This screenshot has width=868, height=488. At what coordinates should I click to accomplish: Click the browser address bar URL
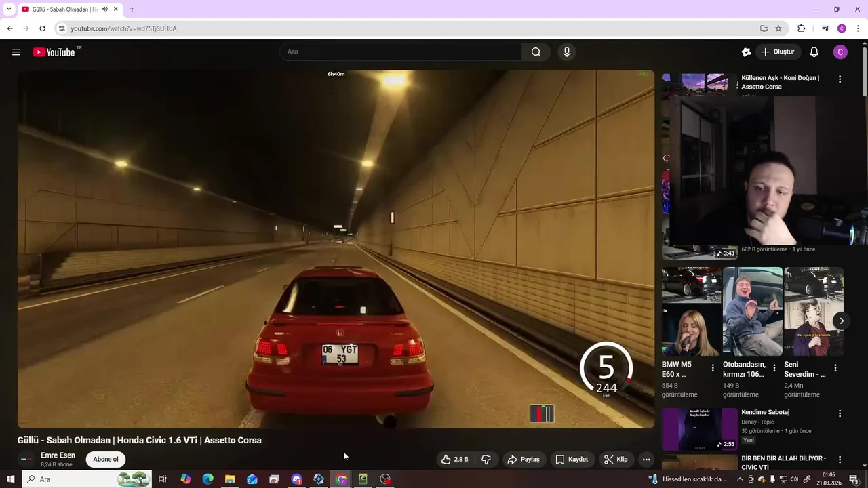[123, 28]
